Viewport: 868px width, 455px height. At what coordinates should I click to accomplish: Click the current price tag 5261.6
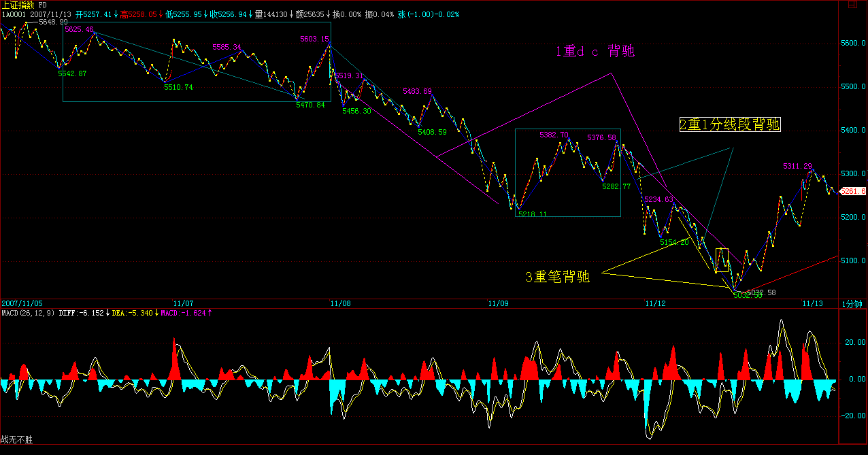pyautogui.click(x=853, y=192)
